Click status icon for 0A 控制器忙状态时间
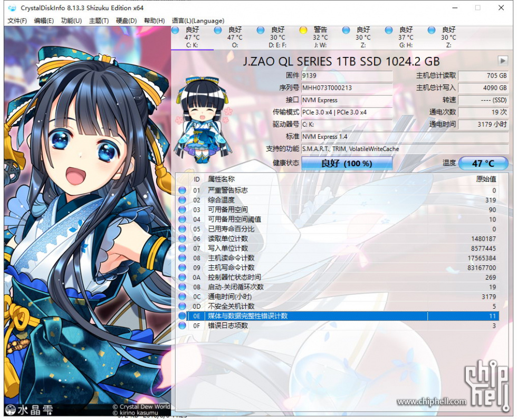The width and height of the screenshot is (517, 420). [x=182, y=277]
